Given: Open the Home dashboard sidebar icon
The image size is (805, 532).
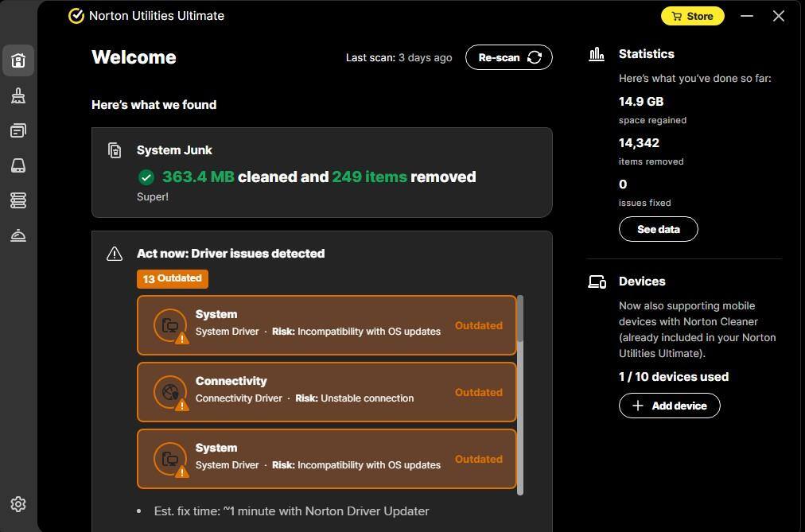Looking at the screenshot, I should click(18, 60).
